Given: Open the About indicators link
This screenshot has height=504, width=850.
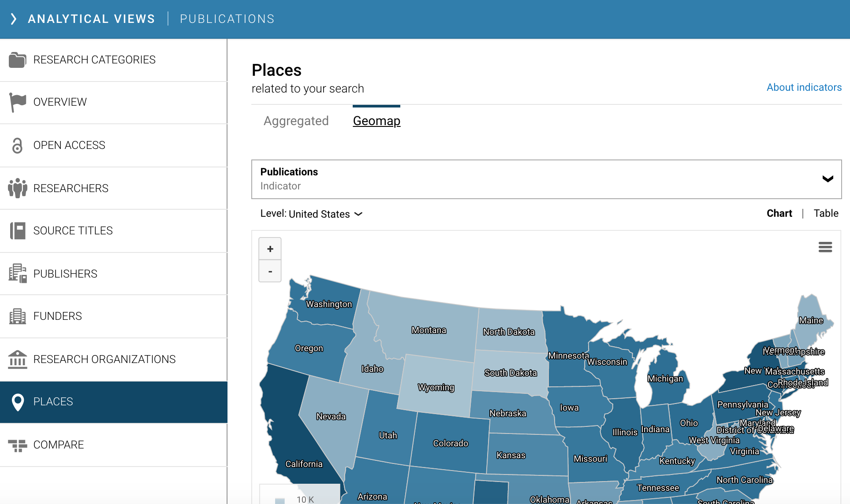Looking at the screenshot, I should 804,88.
